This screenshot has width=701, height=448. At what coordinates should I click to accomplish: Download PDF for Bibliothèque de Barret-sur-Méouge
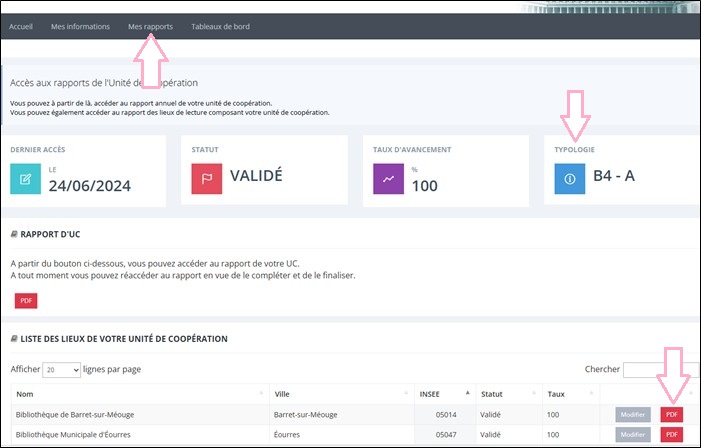[672, 414]
